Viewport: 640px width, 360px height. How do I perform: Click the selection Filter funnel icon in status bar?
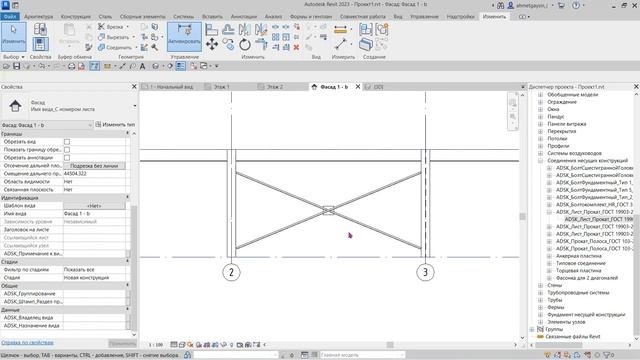[x=607, y=355]
